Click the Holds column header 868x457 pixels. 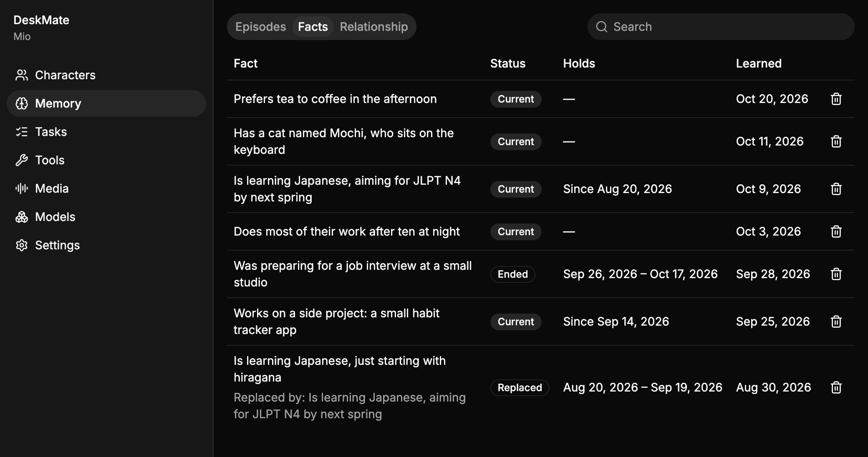(579, 63)
